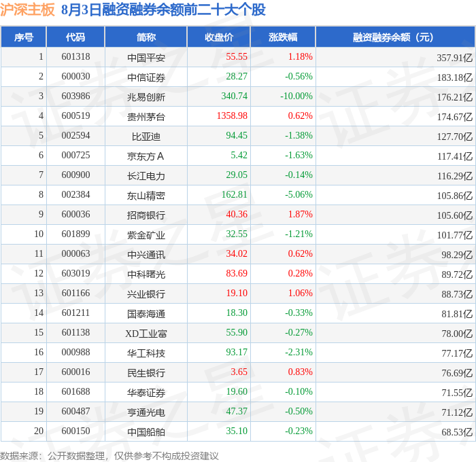This screenshot has width=476, height=462.
Task: Click stock code 000725 for 京东方A
Action: [x=75, y=155]
